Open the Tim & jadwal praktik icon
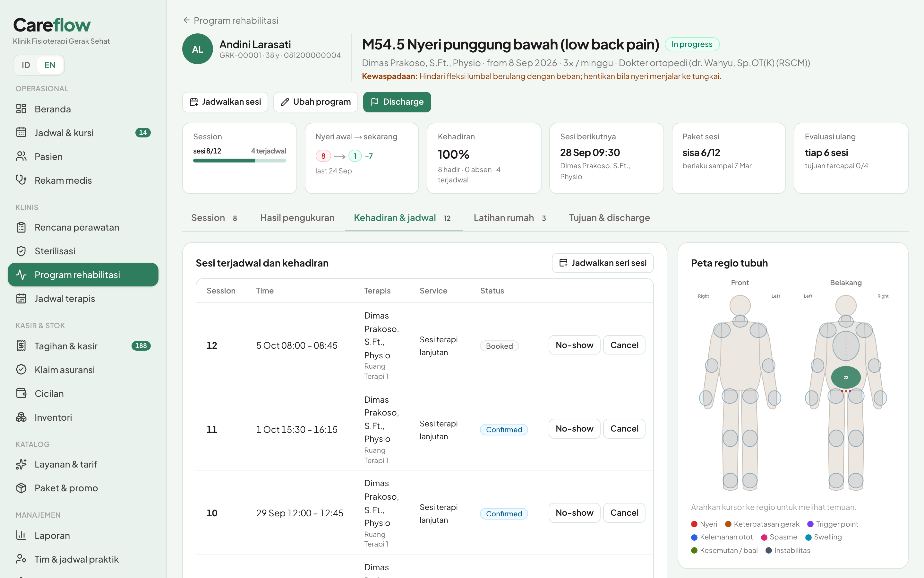 21,559
